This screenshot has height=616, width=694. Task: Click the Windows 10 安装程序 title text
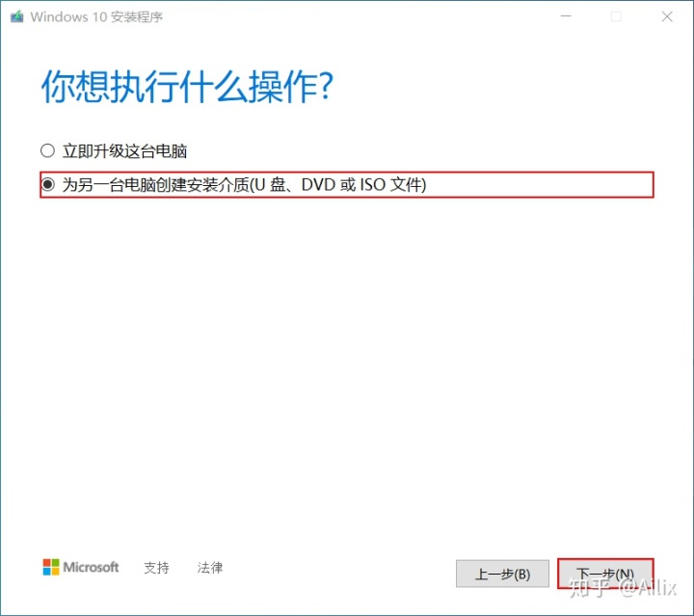coord(96,16)
